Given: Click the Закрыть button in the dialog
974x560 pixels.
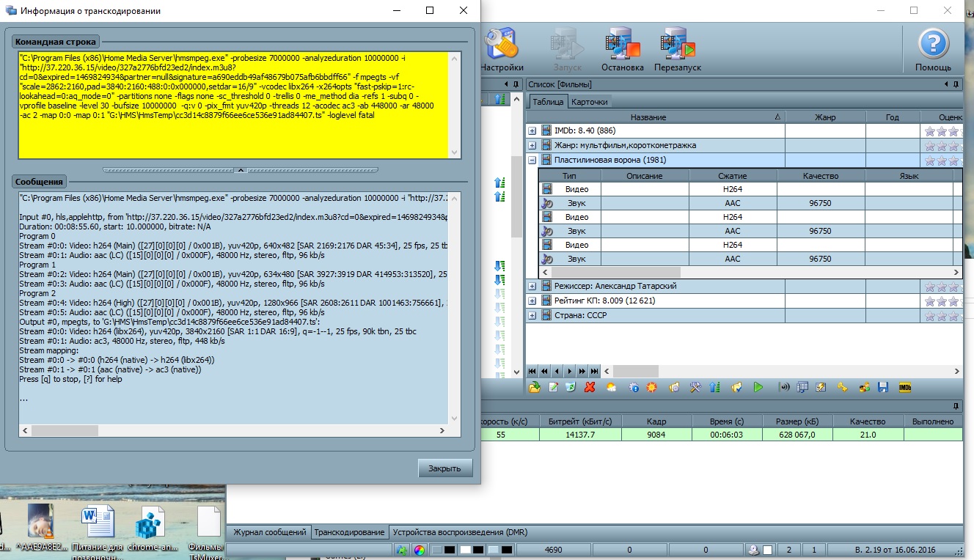Looking at the screenshot, I should [445, 468].
